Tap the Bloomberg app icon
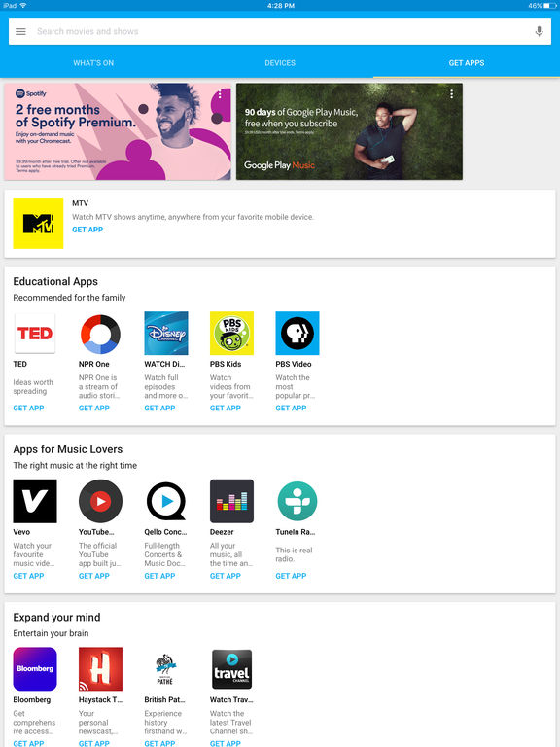The height and width of the screenshot is (747, 560). click(35, 669)
